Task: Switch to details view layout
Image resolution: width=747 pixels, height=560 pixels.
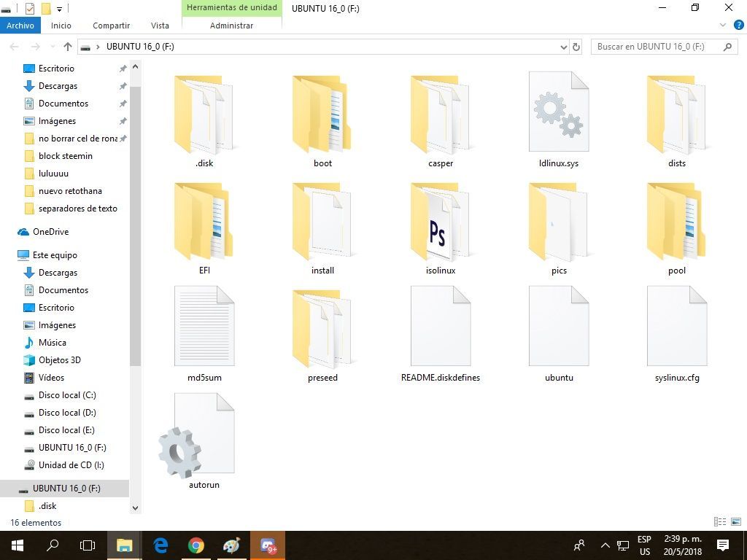Action: pyautogui.click(x=720, y=522)
